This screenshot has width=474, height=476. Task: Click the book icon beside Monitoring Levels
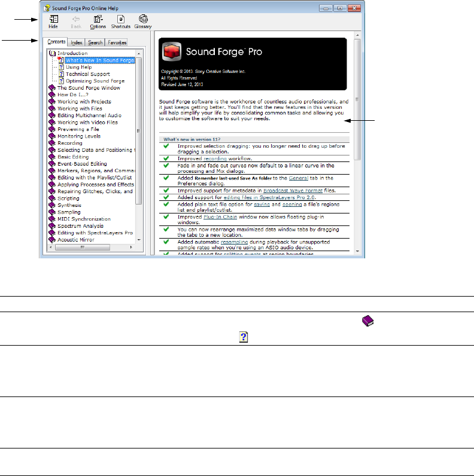pos(52,136)
